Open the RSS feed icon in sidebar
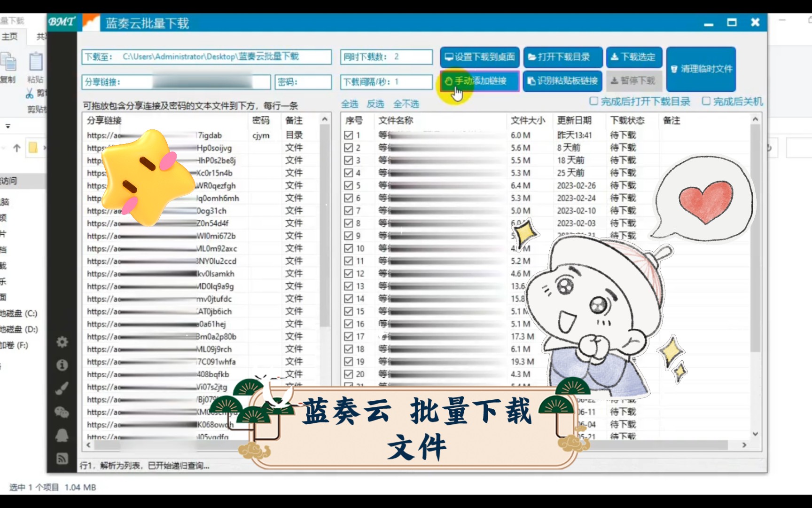This screenshot has width=812, height=508. coord(62,459)
